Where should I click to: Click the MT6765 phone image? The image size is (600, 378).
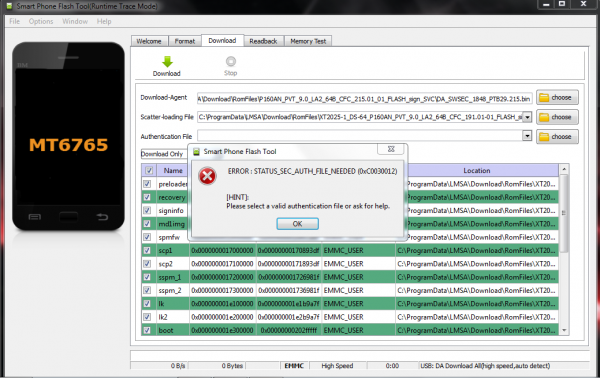click(x=68, y=136)
